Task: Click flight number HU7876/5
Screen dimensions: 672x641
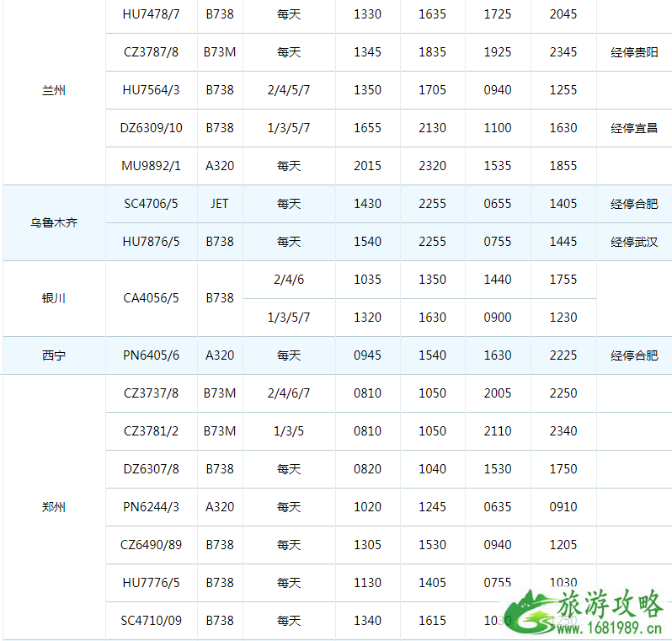Action: [151, 242]
